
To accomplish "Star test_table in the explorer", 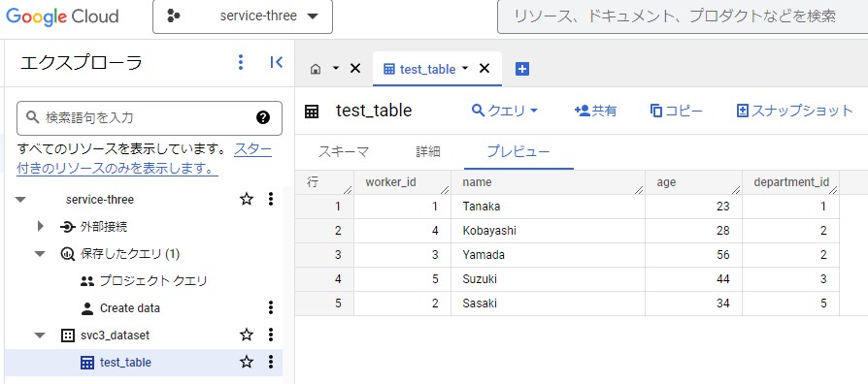I will tap(247, 362).
